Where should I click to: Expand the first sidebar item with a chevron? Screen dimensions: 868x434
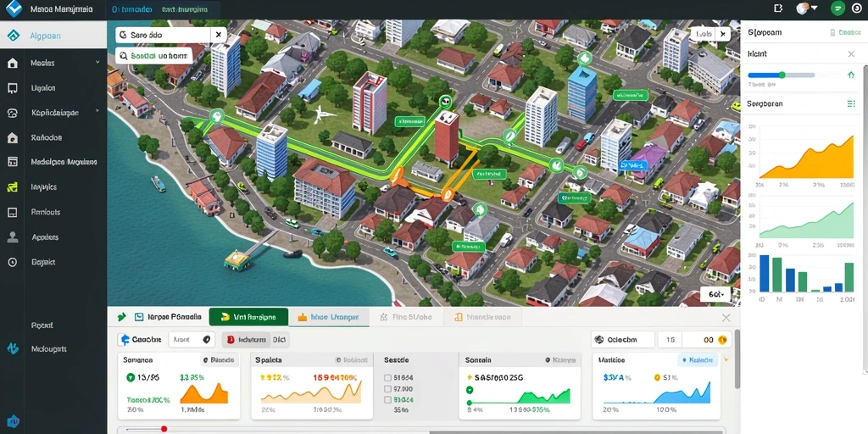pos(97,63)
